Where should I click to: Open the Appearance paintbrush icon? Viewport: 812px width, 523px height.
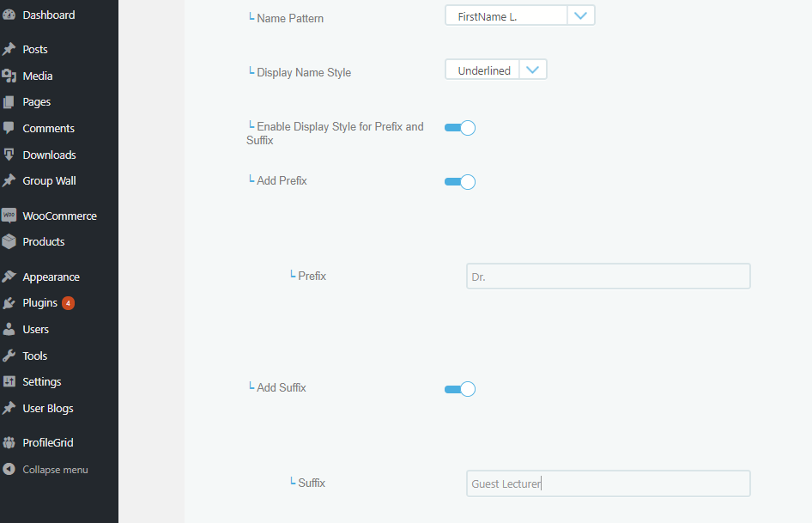pos(12,276)
